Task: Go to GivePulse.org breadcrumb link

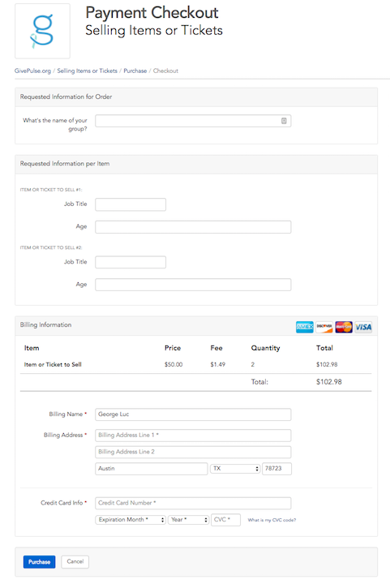Action: click(x=32, y=71)
